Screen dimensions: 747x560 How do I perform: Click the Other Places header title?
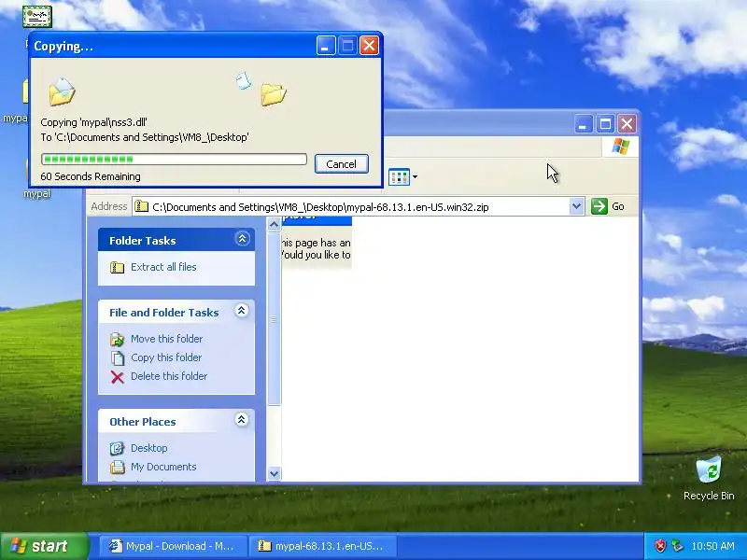[143, 422]
